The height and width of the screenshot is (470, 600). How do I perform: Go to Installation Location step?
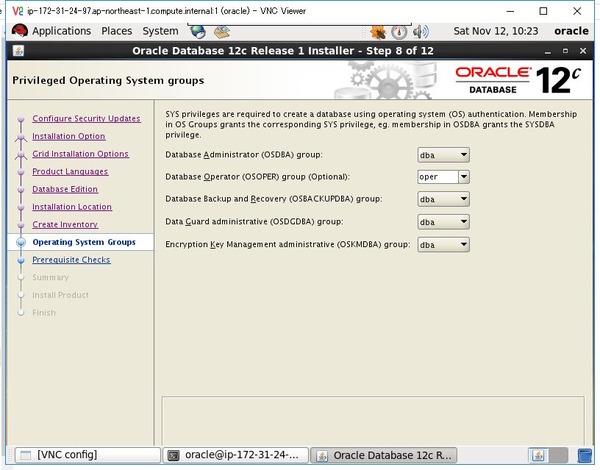72,207
